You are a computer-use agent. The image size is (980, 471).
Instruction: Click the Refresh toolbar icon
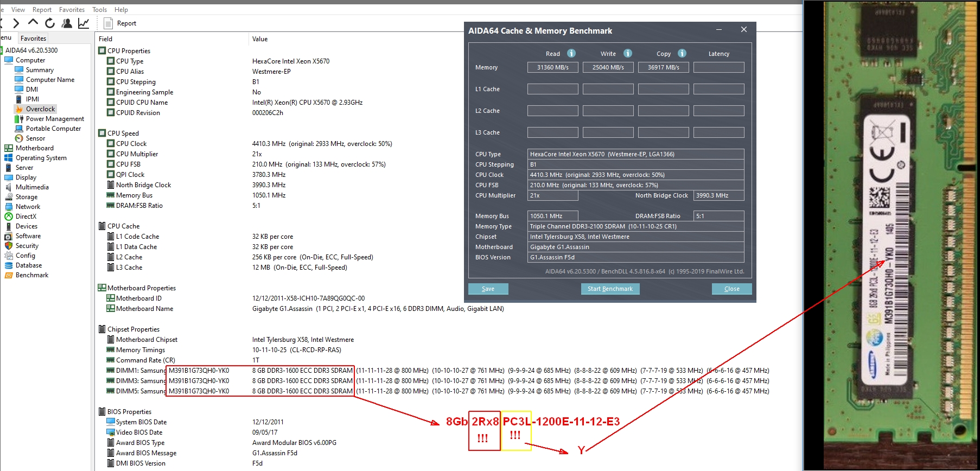click(x=50, y=23)
